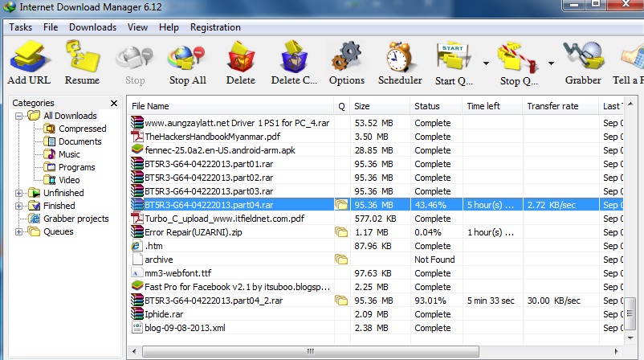Open the File menu
The width and height of the screenshot is (644, 360).
point(51,27)
